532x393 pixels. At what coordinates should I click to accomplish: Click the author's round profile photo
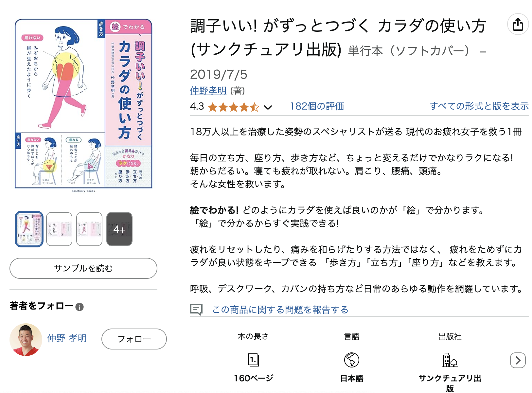26,340
